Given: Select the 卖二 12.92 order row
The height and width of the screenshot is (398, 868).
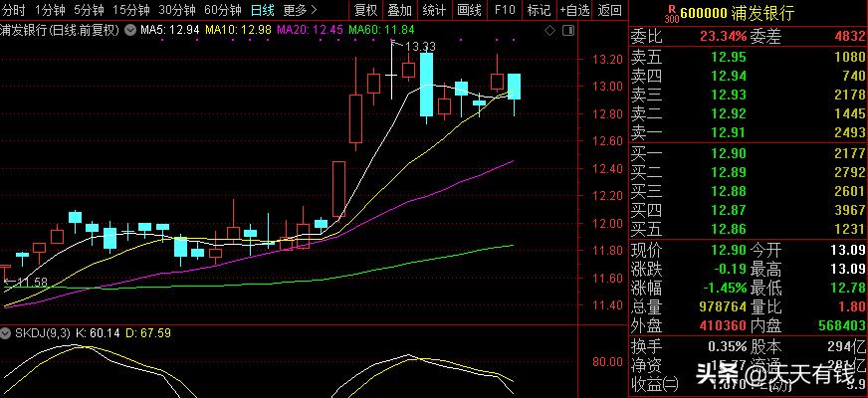Looking at the screenshot, I should pos(749,113).
